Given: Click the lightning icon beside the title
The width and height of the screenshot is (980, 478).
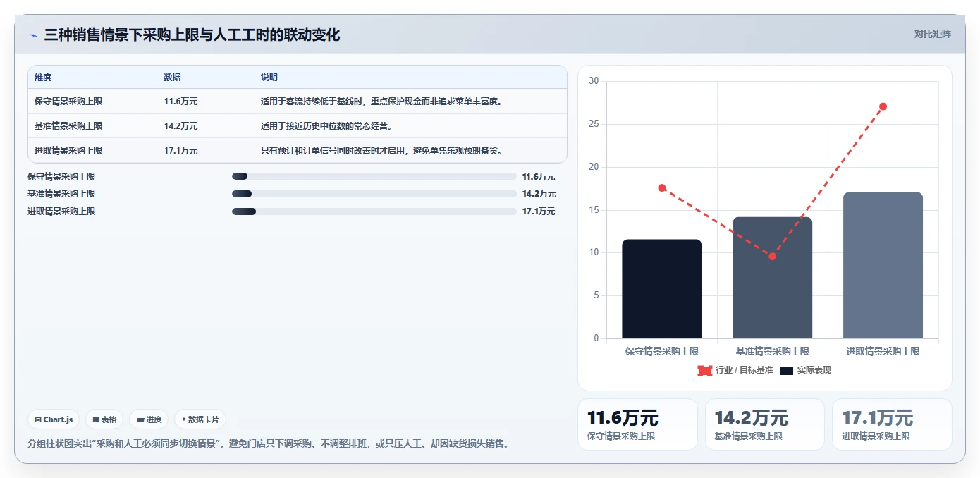Looking at the screenshot, I should 33,35.
